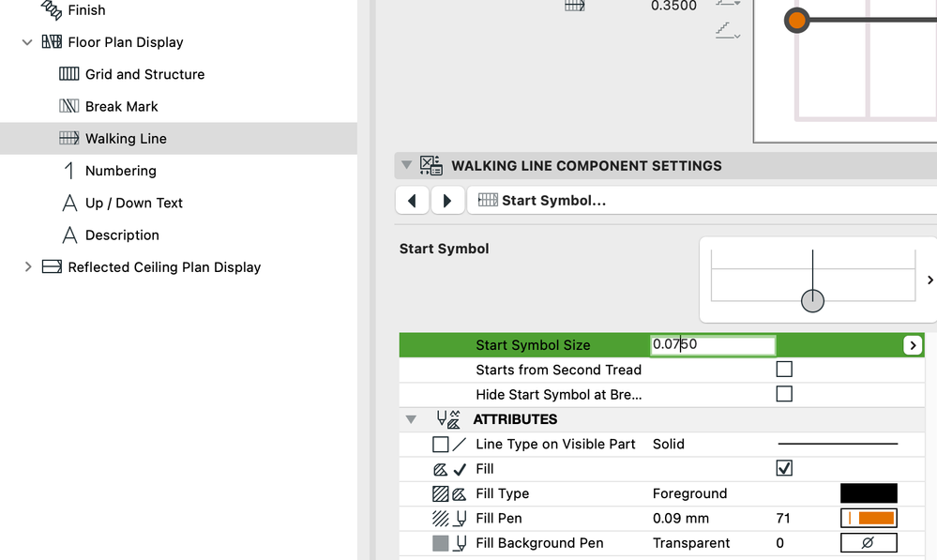The height and width of the screenshot is (560, 937).
Task: Enable Hide Start Symbol at Break checkbox
Action: click(784, 394)
